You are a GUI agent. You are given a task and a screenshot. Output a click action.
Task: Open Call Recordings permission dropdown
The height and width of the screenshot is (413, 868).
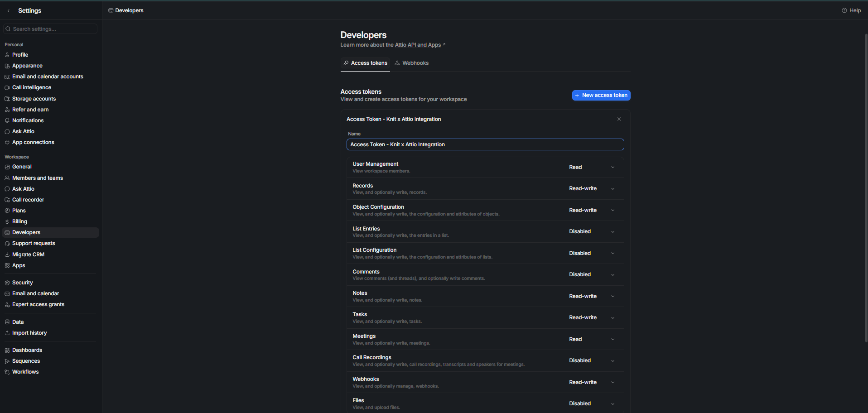(592, 360)
